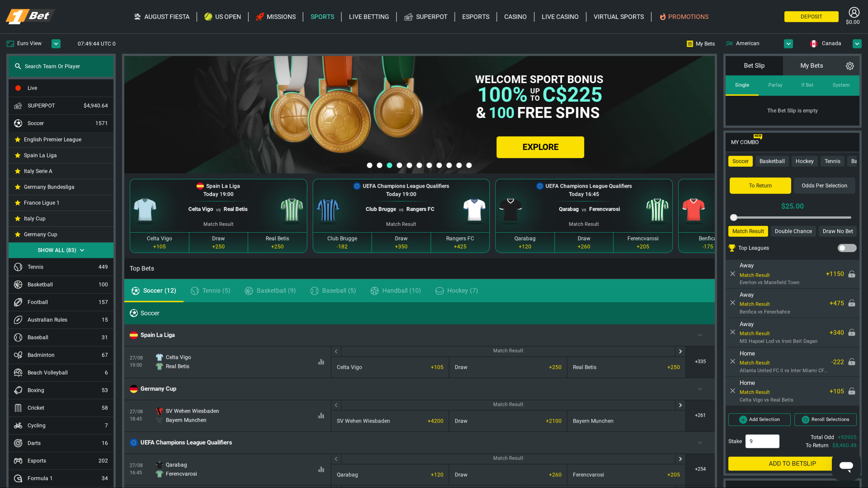The height and width of the screenshot is (488, 868).
Task: Click the statistics chart icon for Celta Vigo match
Action: 321,362
